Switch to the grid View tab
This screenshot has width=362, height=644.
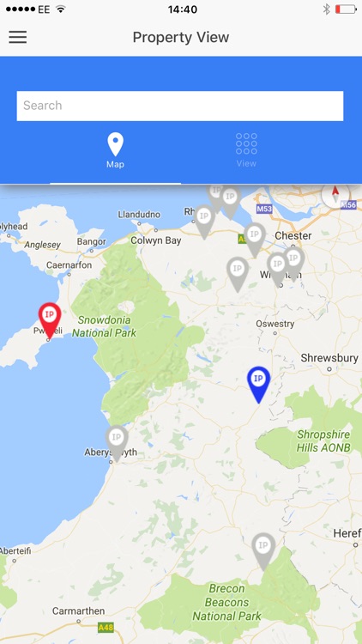coord(246,150)
